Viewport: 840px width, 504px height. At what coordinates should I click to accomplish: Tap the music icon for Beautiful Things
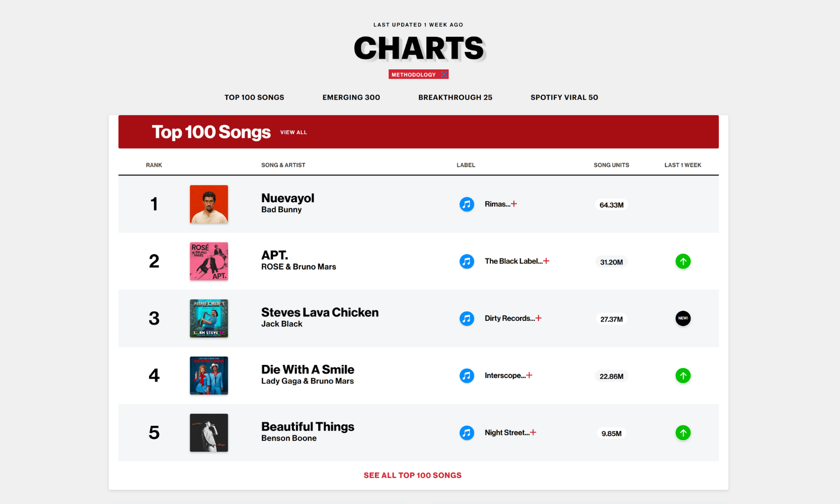(467, 433)
